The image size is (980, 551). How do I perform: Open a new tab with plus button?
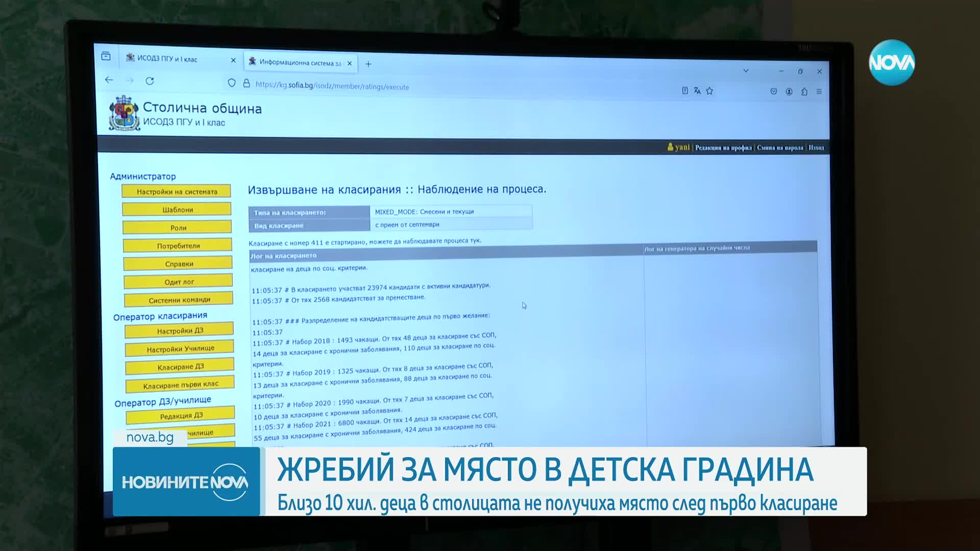pos(368,64)
